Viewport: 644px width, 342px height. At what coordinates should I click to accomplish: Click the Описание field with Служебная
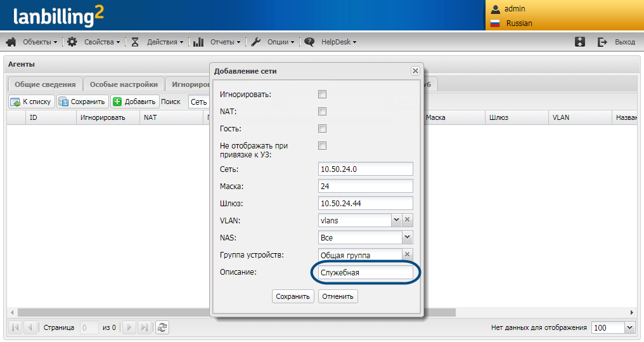(366, 273)
